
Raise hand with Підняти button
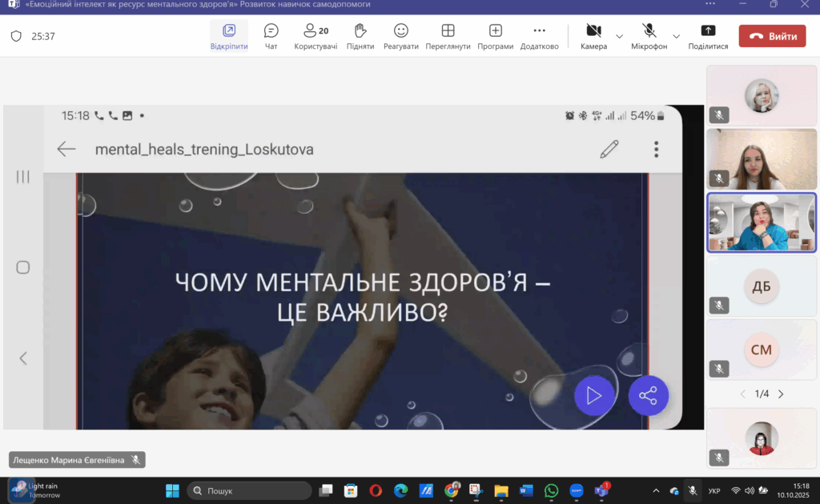(360, 36)
